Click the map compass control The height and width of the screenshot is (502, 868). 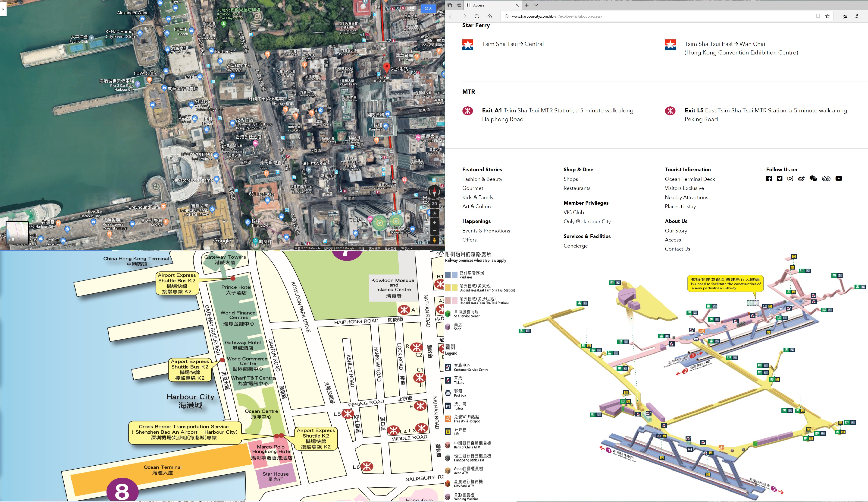[434, 192]
